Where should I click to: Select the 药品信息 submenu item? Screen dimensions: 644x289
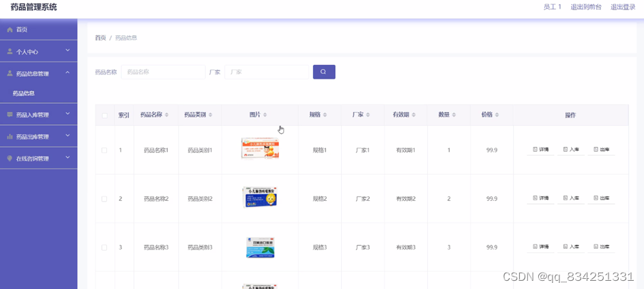click(39, 94)
